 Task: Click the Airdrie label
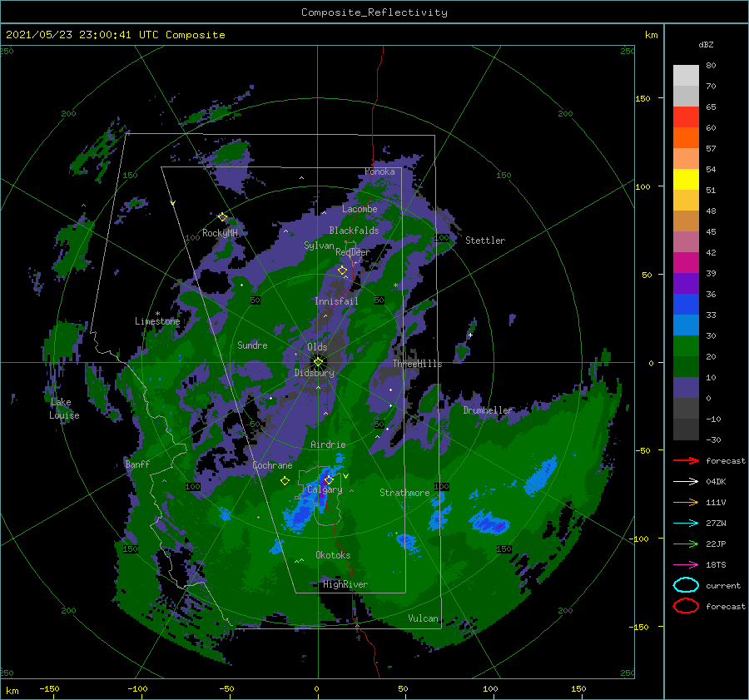328,444
